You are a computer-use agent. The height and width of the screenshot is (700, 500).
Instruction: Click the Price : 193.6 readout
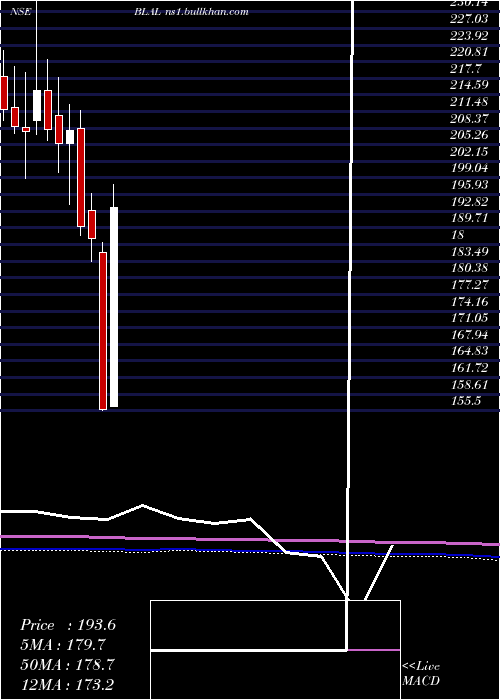click(68, 625)
